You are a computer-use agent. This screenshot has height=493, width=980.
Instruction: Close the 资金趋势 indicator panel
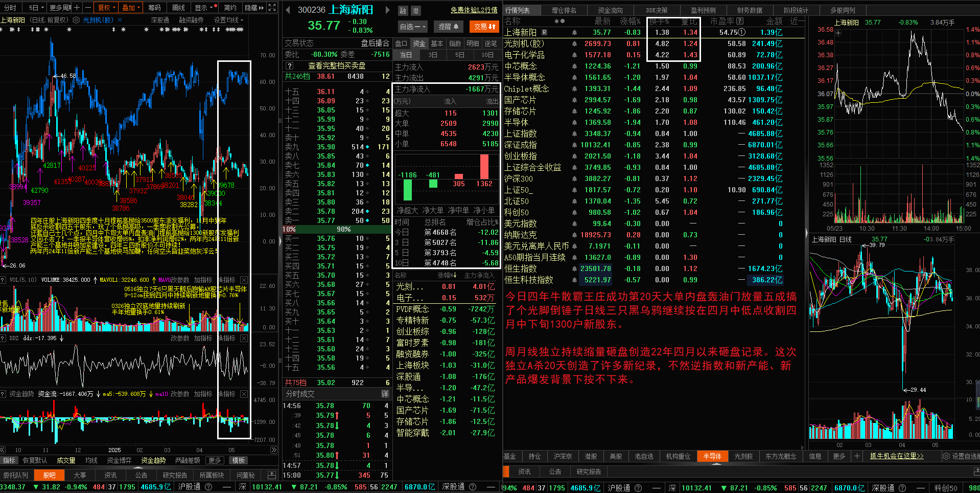[244, 394]
